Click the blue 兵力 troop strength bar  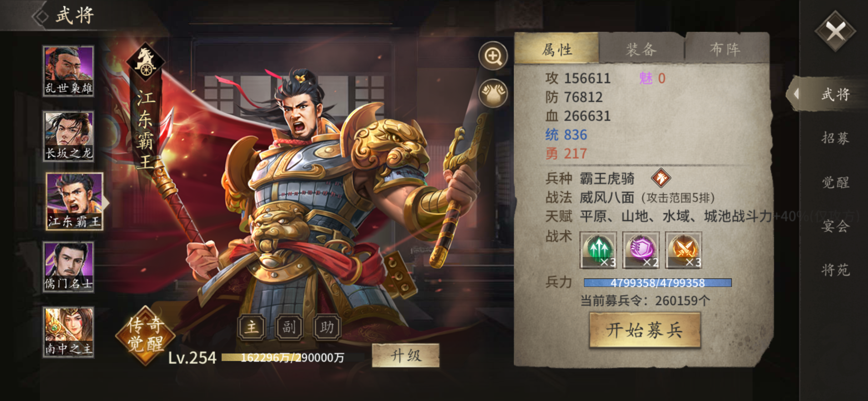tap(658, 283)
